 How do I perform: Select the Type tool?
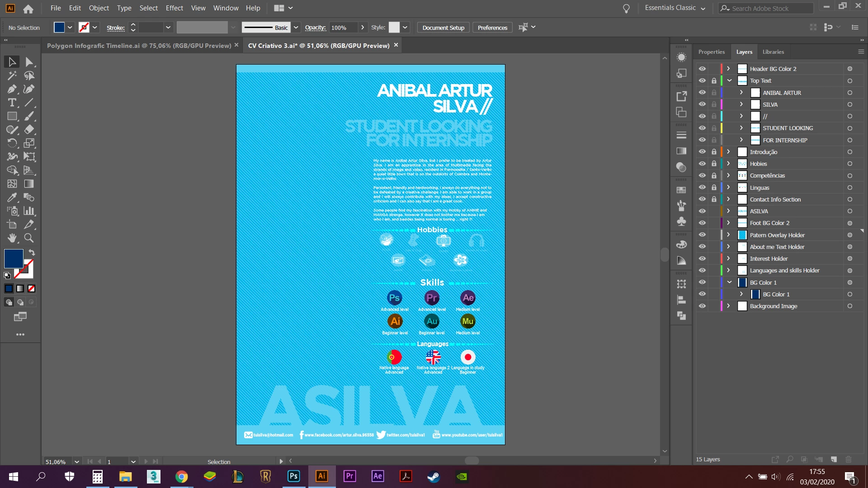click(x=12, y=103)
